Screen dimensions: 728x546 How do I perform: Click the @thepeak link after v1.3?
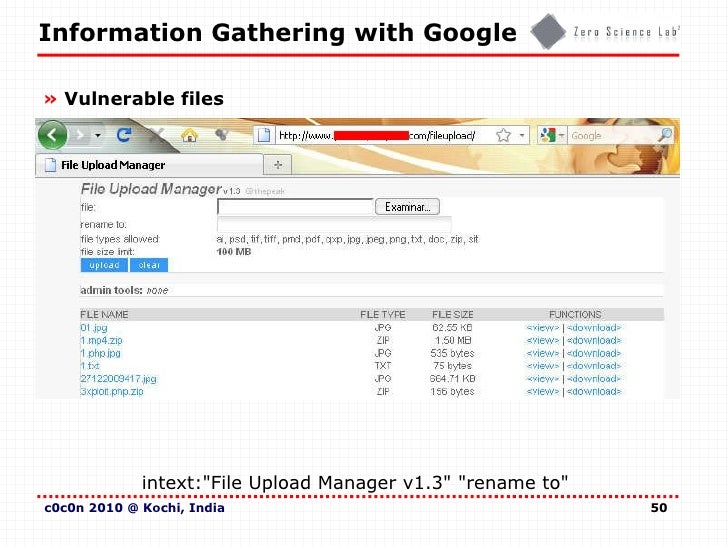(x=264, y=191)
